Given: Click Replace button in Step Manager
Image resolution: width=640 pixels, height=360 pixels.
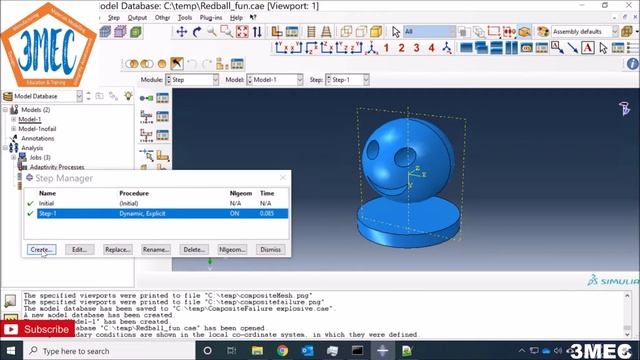Looking at the screenshot, I should coord(118,249).
